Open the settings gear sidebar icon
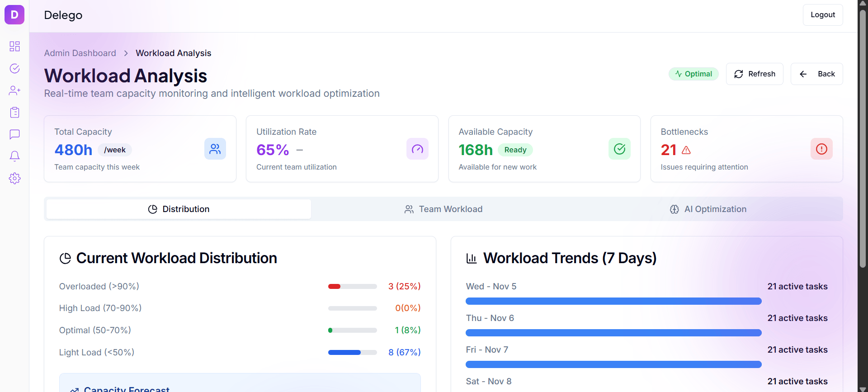This screenshot has height=392, width=868. tap(14, 178)
